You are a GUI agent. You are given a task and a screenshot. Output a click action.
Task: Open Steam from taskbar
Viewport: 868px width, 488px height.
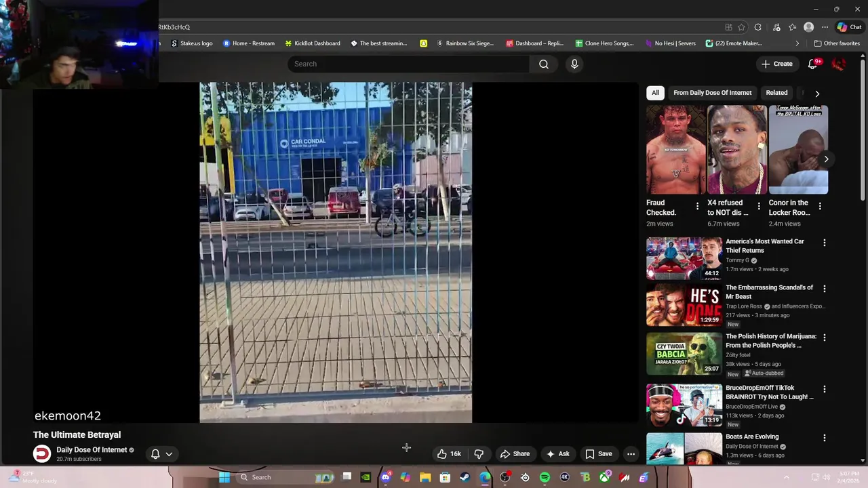tap(465, 477)
